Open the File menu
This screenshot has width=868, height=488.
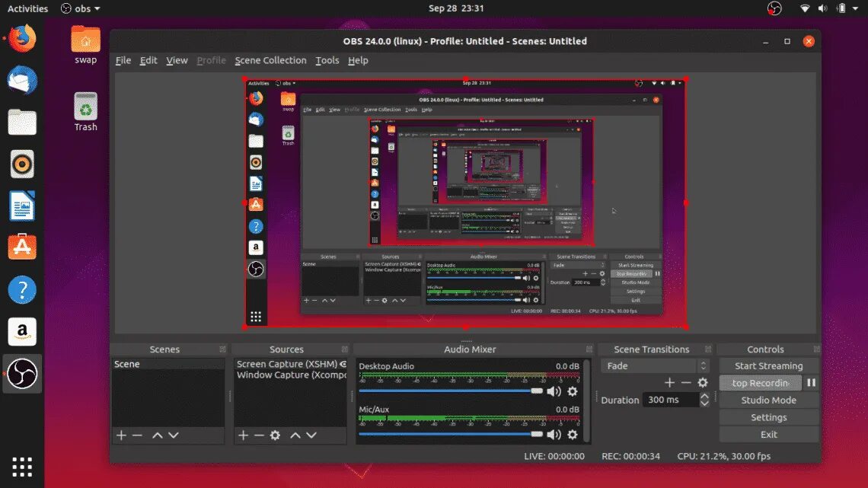[123, 60]
